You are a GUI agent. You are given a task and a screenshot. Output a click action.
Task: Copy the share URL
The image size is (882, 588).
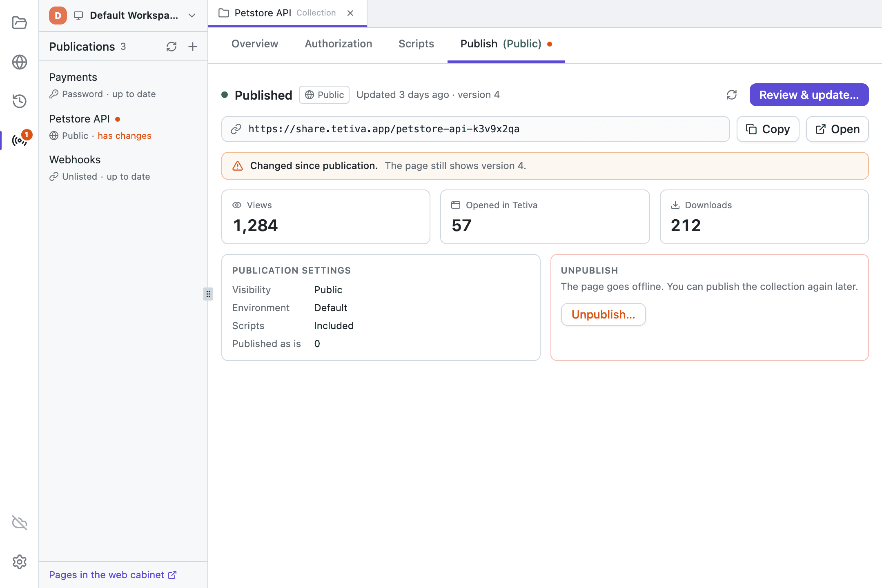pyautogui.click(x=768, y=129)
